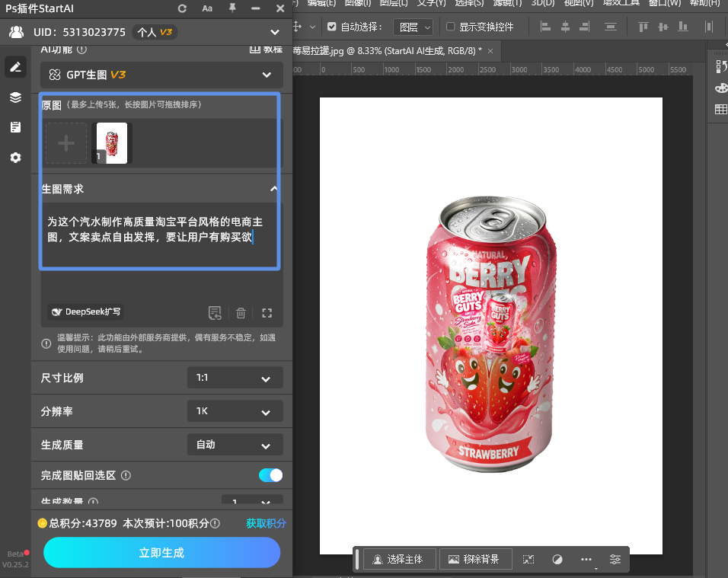Select the pencil edit icon in sidebar
Viewport: 728px width, 578px height.
(x=15, y=67)
